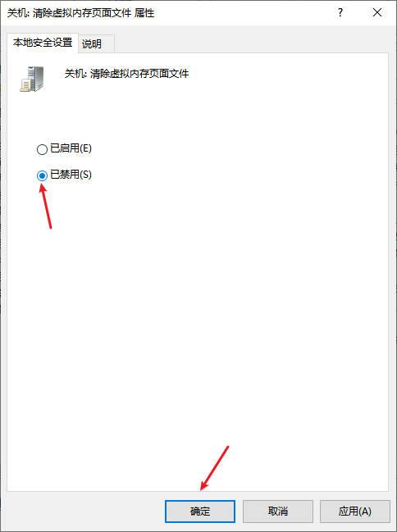Screen dimensions: 397x532
Task: Select the 已禁用(S) radio circle
Action: [x=42, y=175]
